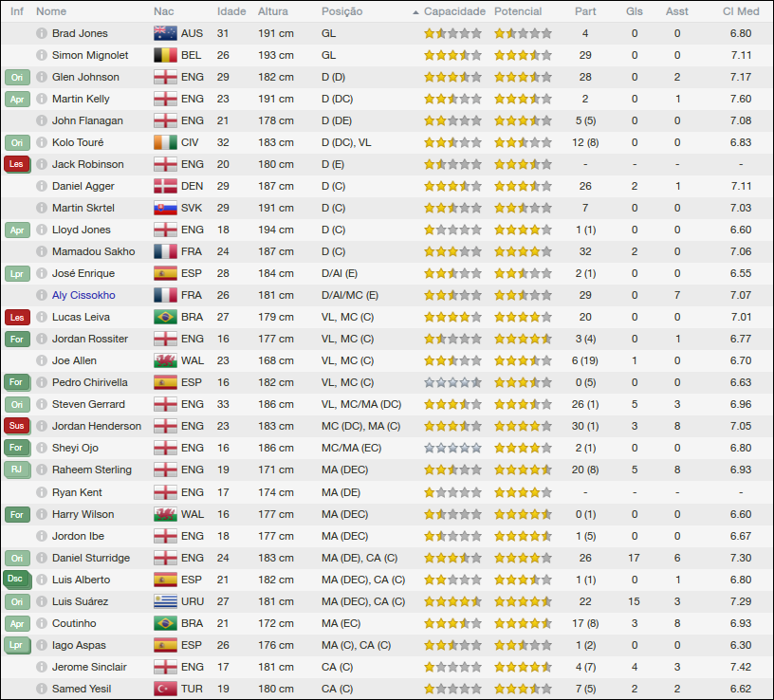Open Steven Gerrard's player name link
The image size is (774, 700).
tap(89, 404)
